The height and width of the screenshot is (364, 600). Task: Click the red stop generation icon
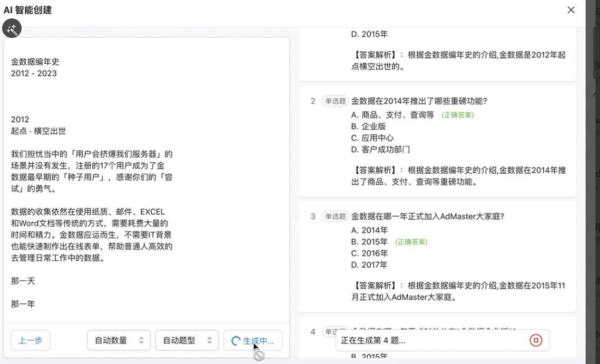[536, 340]
